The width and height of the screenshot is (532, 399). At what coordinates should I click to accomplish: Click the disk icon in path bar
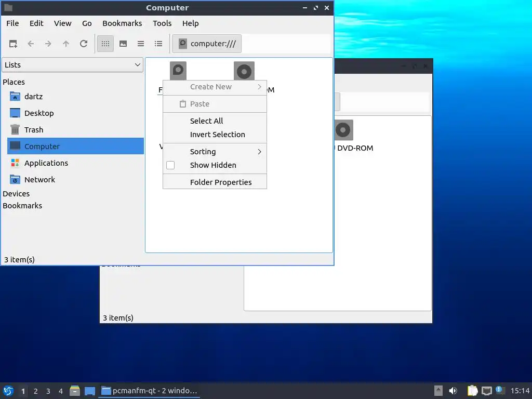click(x=182, y=44)
